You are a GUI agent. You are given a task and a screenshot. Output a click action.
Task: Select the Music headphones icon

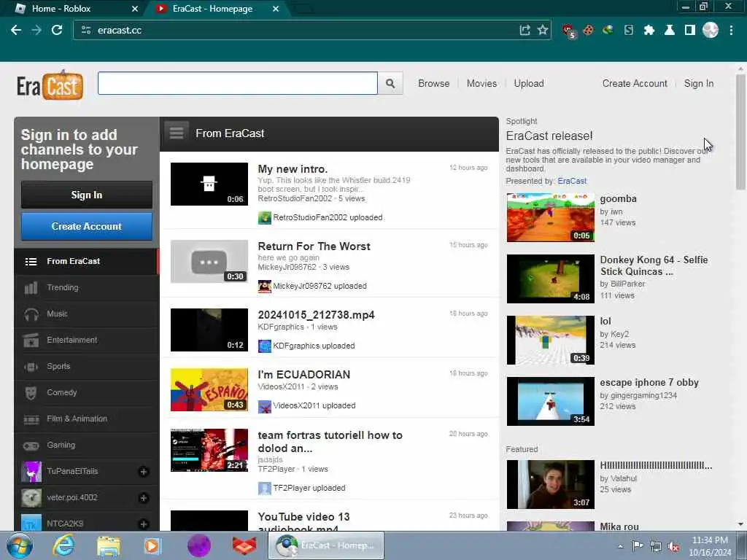coord(31,314)
